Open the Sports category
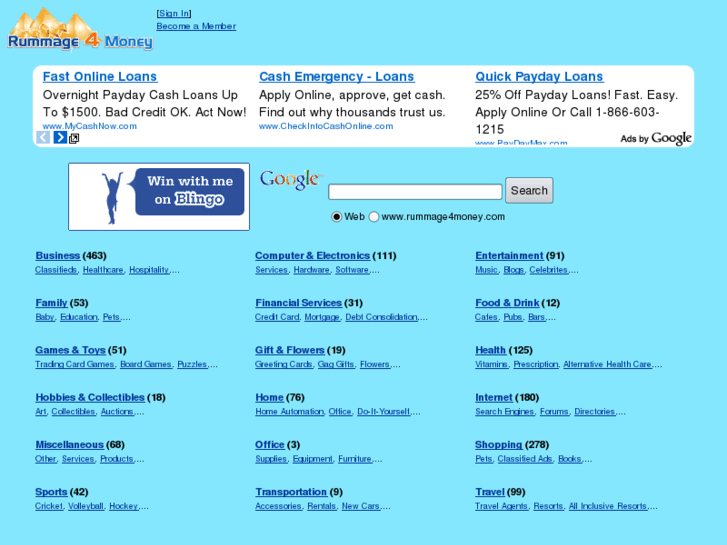 tap(51, 492)
